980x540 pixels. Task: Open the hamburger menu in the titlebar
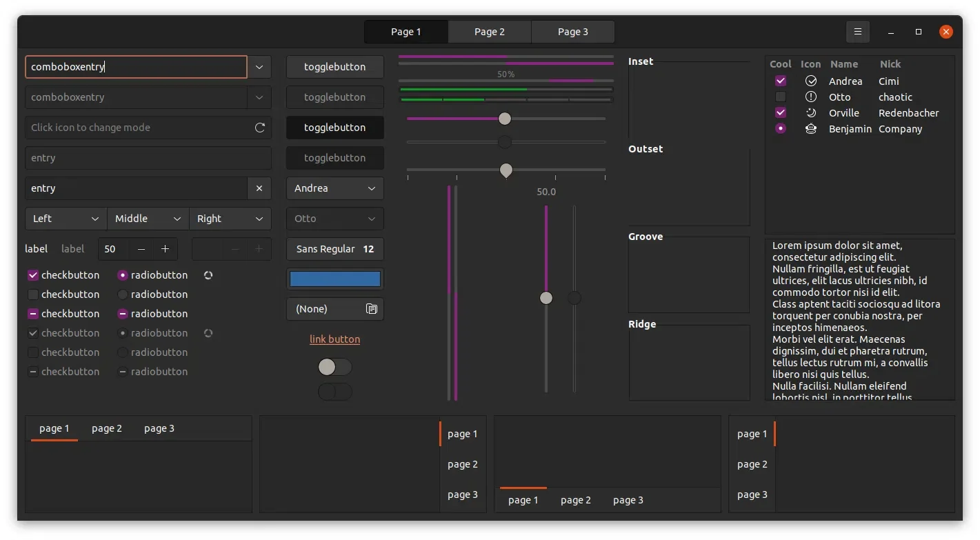click(x=857, y=32)
